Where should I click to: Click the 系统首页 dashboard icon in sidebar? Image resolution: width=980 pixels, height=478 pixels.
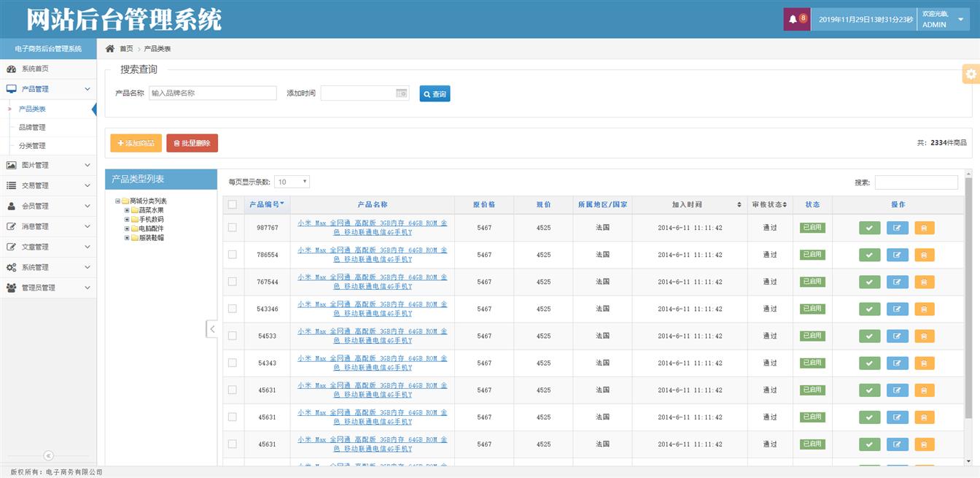tap(11, 69)
